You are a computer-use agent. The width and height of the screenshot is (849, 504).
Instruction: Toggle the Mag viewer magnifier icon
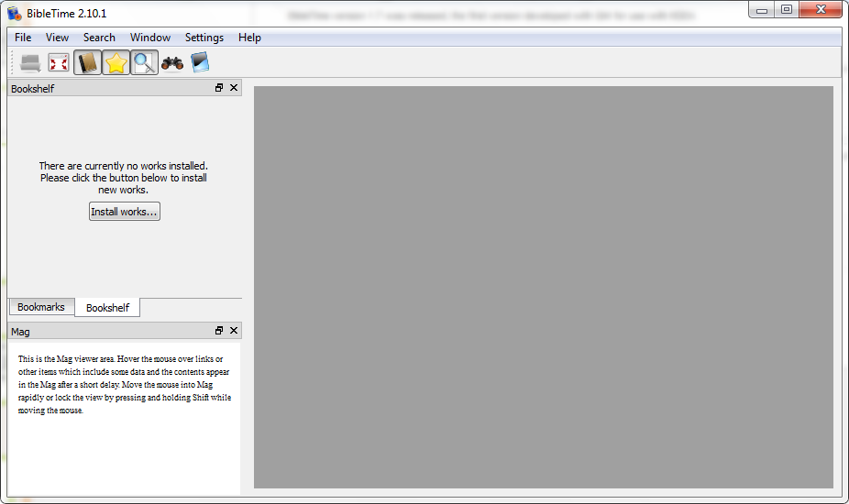click(144, 62)
